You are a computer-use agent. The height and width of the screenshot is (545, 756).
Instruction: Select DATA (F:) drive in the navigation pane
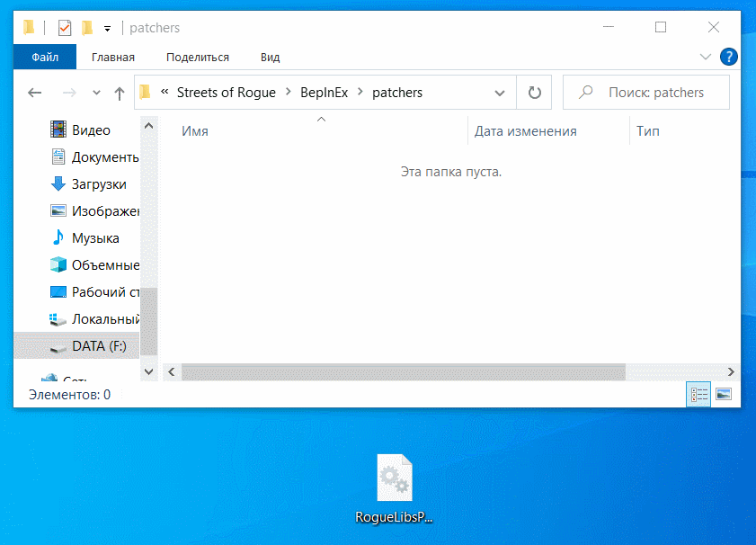tap(77, 346)
